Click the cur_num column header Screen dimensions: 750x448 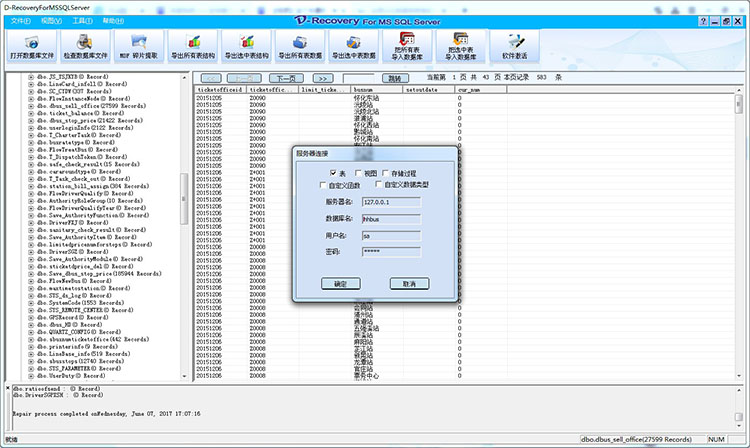[x=481, y=89]
